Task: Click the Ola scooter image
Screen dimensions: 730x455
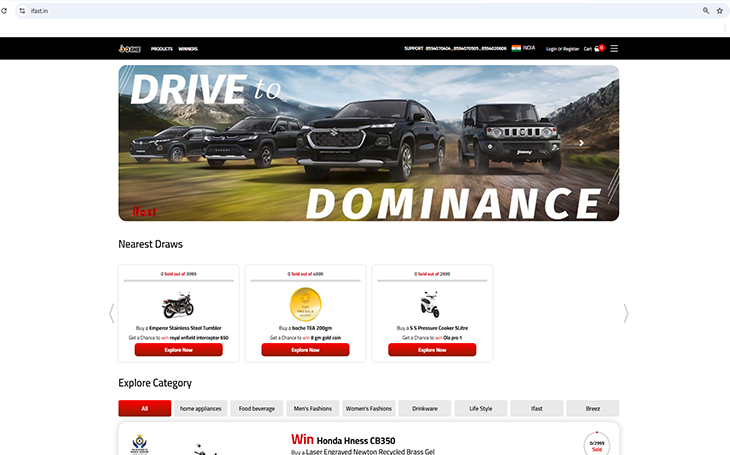Action: pyautogui.click(x=430, y=305)
